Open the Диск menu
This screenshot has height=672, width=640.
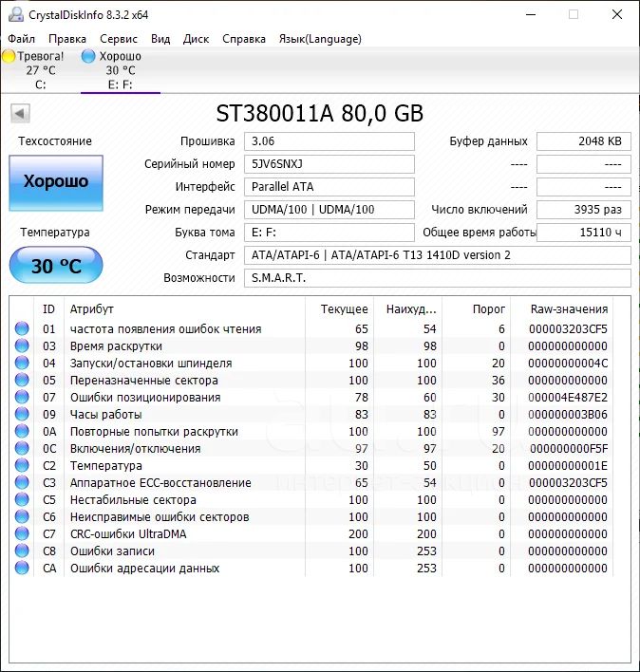pyautogui.click(x=196, y=39)
